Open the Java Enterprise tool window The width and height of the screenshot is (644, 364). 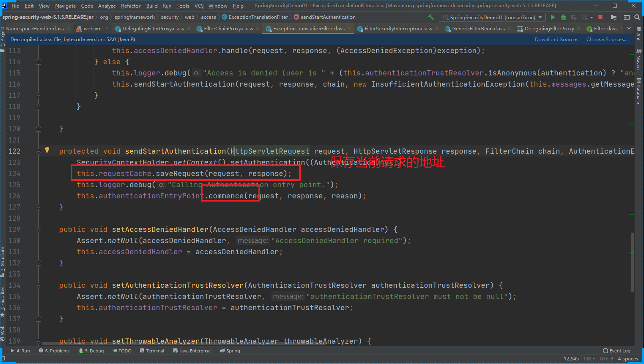[192, 351]
